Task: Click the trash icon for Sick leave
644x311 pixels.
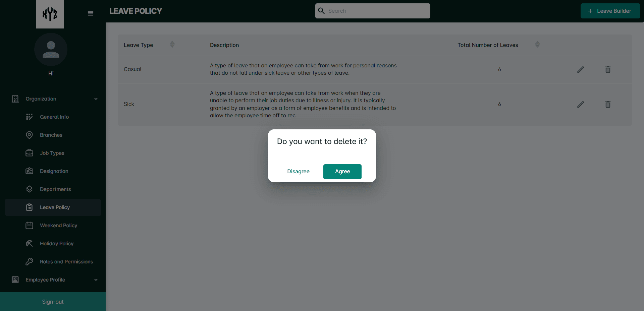Action: (x=608, y=105)
